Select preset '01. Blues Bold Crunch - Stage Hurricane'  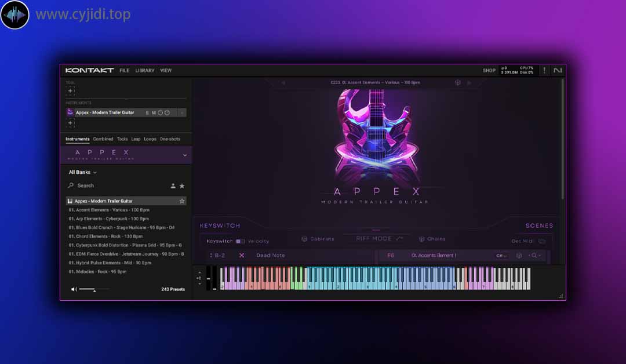point(121,227)
